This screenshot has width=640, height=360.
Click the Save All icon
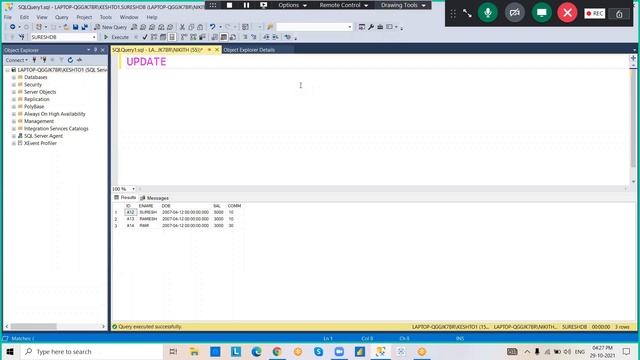pos(84,27)
